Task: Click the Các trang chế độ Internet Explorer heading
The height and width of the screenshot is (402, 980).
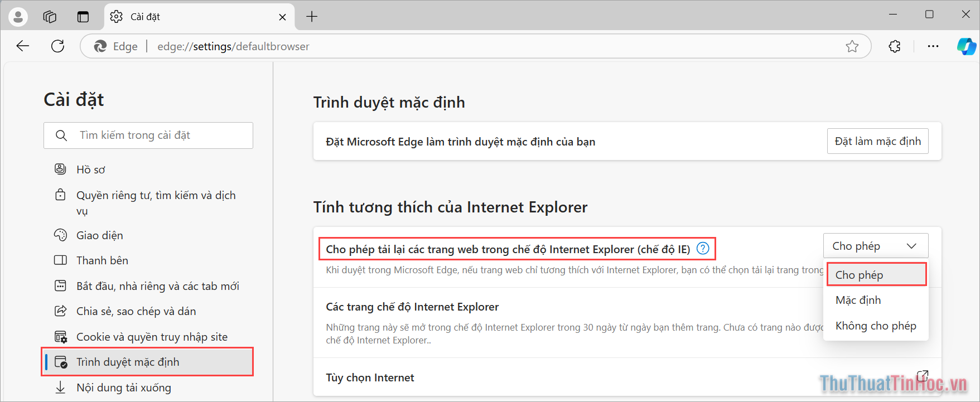Action: [x=412, y=307]
